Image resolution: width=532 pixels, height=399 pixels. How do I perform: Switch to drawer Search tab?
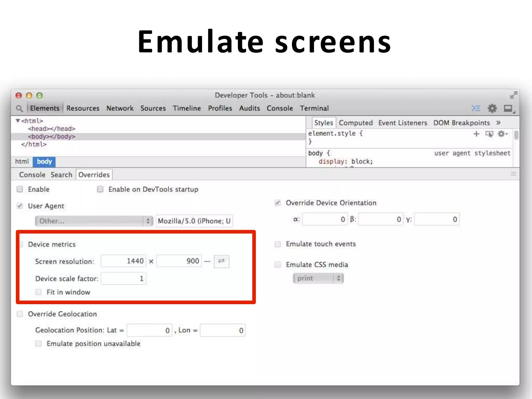62,175
